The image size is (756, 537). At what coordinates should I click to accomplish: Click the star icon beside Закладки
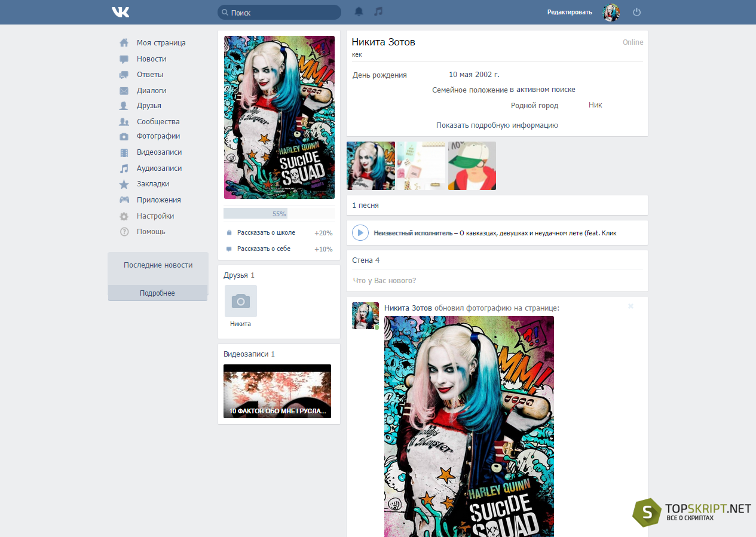click(124, 184)
